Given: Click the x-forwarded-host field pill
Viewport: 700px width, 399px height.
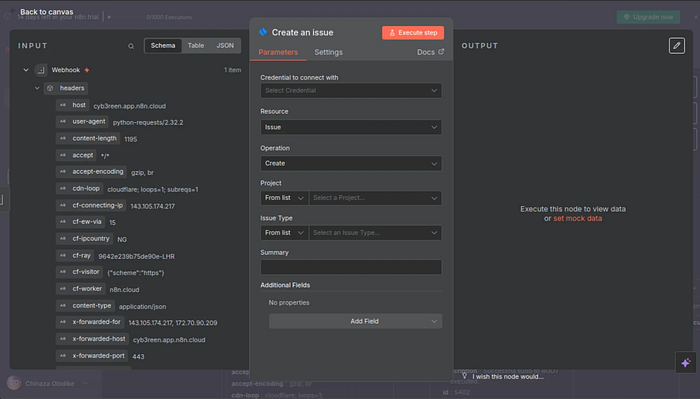Looking at the screenshot, I should (x=92, y=339).
